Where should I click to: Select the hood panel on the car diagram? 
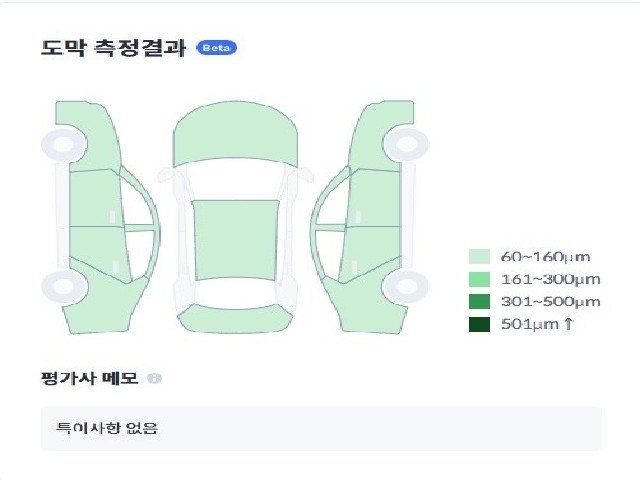(x=235, y=134)
